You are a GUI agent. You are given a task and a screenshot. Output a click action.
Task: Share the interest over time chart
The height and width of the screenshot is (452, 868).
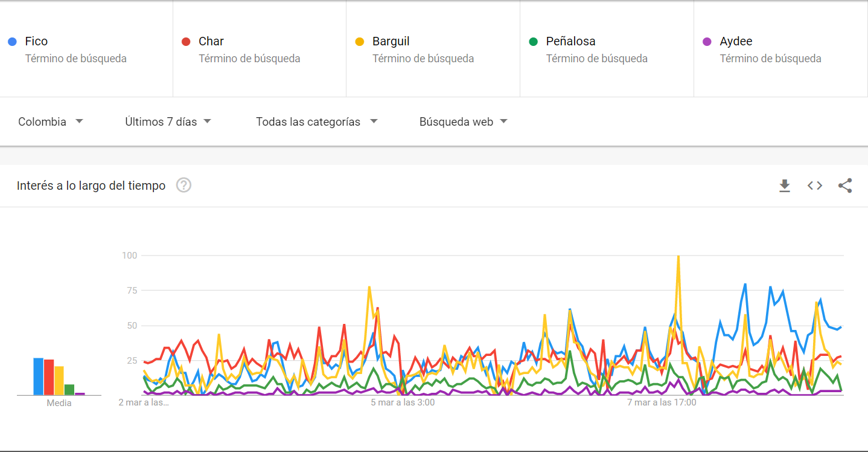point(845,186)
